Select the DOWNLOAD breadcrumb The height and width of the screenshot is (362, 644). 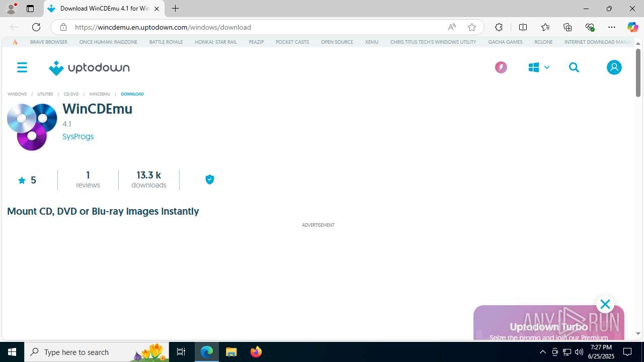[132, 94]
